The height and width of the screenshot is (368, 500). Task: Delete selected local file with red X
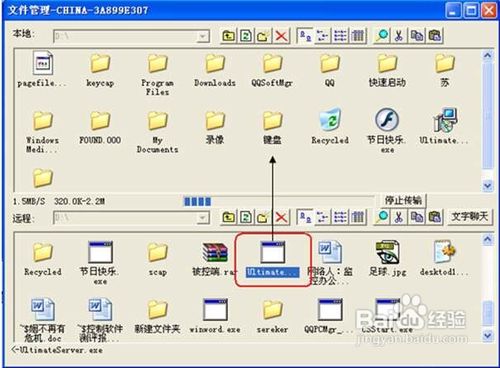click(x=281, y=35)
